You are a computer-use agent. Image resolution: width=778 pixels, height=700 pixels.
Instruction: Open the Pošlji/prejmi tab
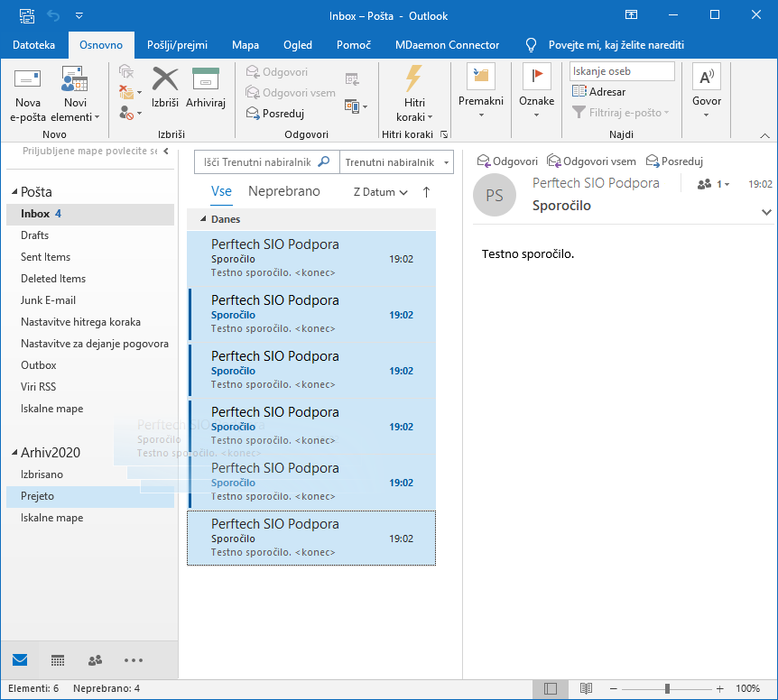[x=177, y=45]
